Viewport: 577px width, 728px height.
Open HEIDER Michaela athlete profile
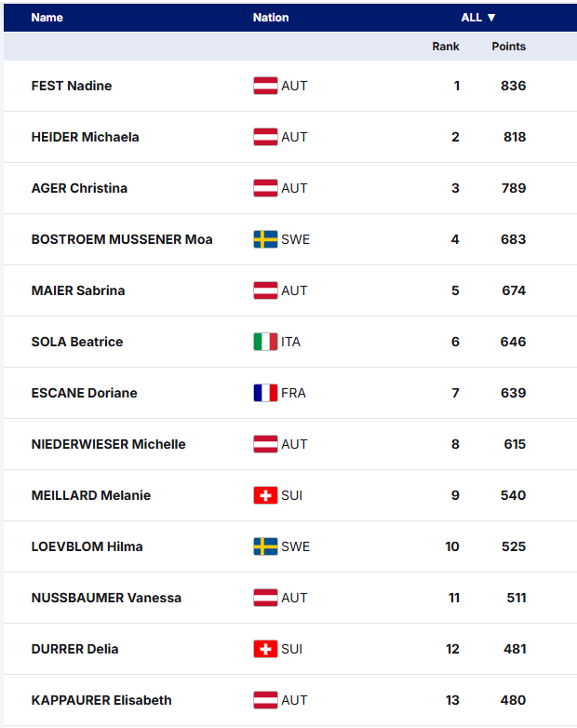(85, 137)
